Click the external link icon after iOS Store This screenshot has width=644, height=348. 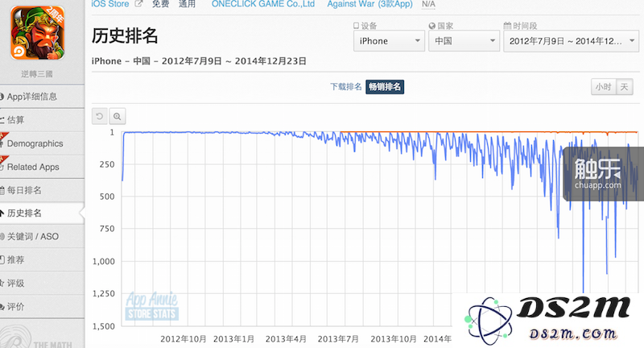138,4
